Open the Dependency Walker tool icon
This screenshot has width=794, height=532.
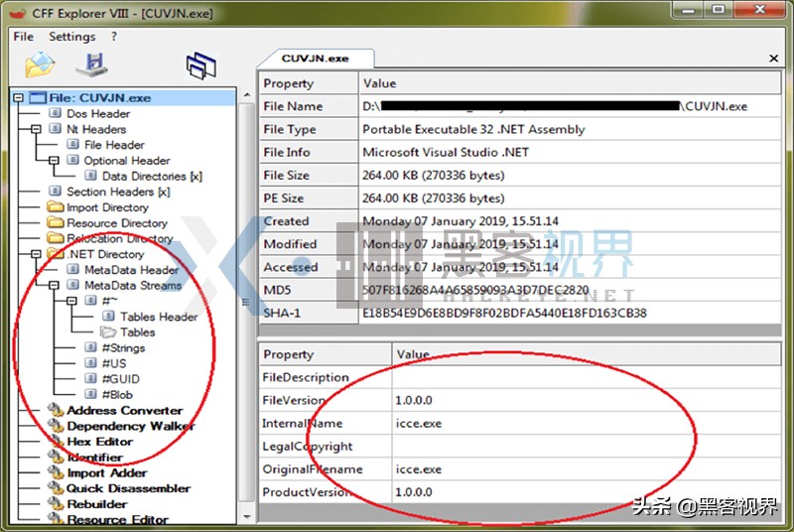[x=56, y=426]
